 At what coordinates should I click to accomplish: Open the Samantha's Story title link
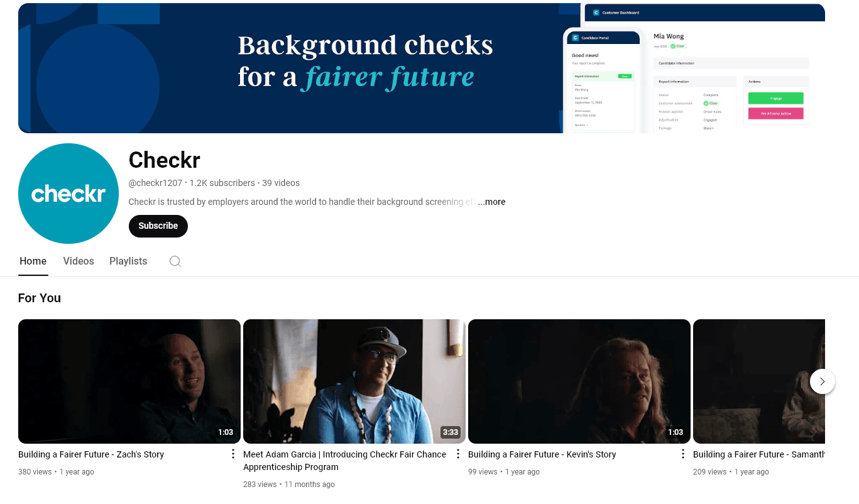pyautogui.click(x=759, y=454)
